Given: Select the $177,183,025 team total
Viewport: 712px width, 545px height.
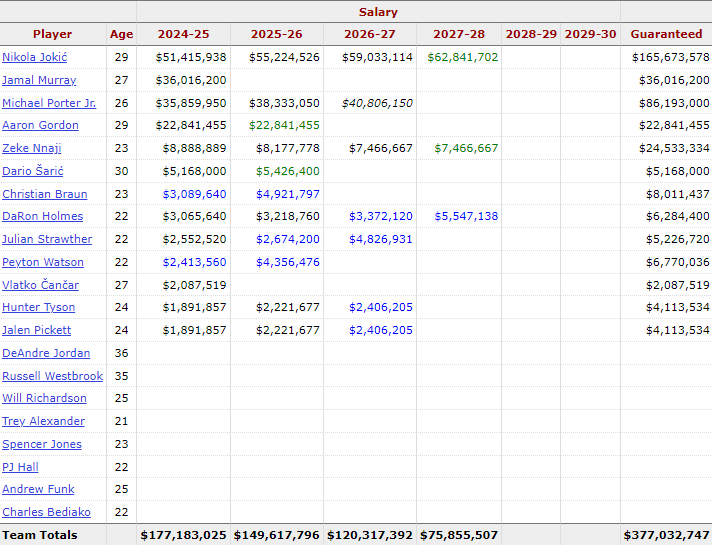Looking at the screenshot, I should tap(183, 535).
